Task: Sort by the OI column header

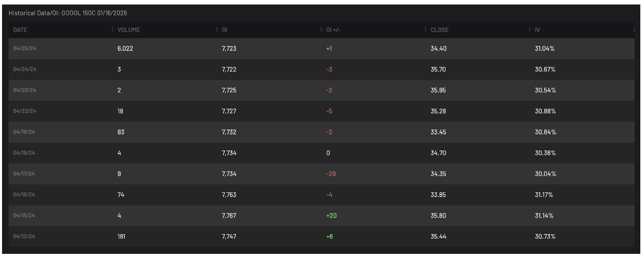Action: pos(225,30)
